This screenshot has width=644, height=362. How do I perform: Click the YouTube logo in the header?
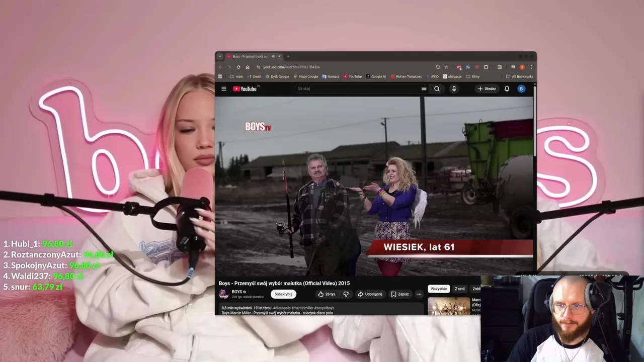click(x=245, y=89)
